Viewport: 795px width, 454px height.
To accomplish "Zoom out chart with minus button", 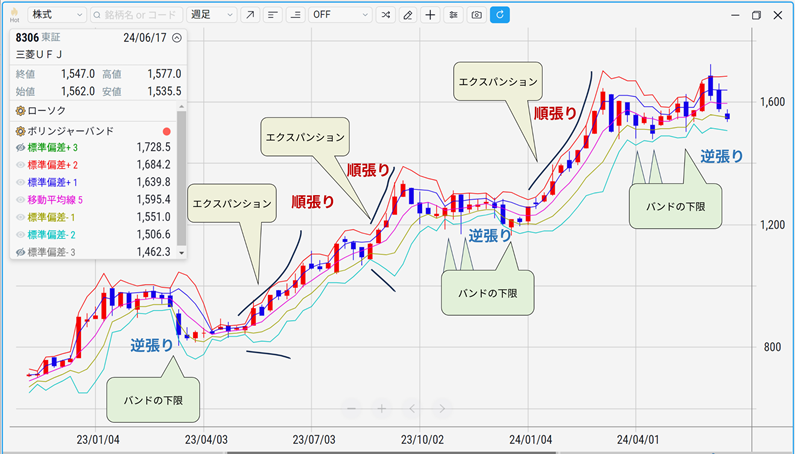I will tap(351, 408).
